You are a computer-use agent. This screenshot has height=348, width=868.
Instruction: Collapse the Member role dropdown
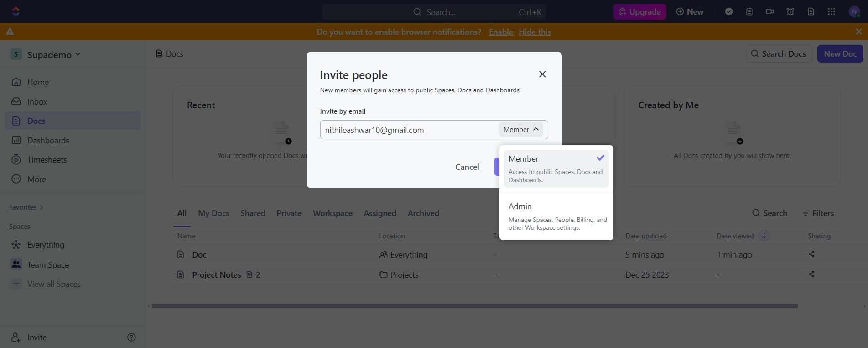point(521,130)
